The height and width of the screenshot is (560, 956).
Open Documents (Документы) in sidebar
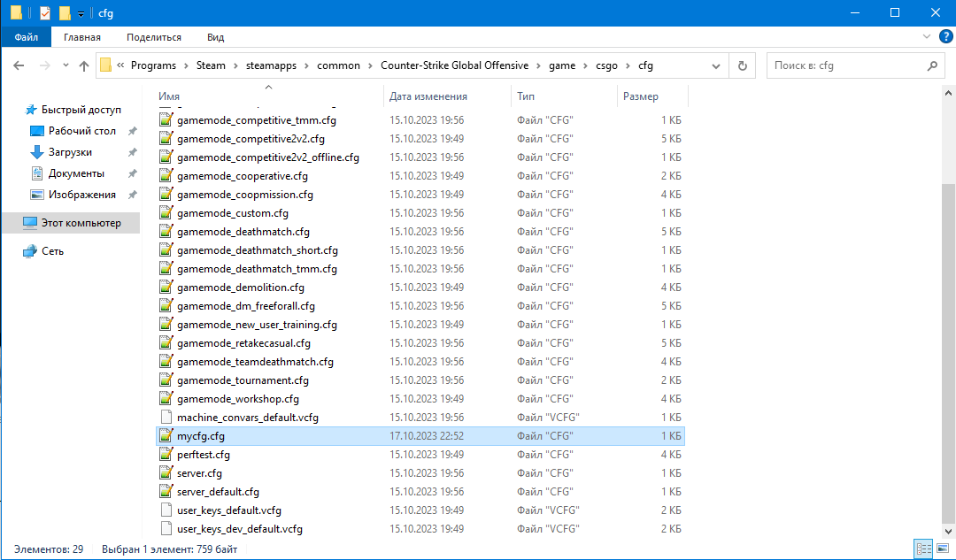[76, 173]
